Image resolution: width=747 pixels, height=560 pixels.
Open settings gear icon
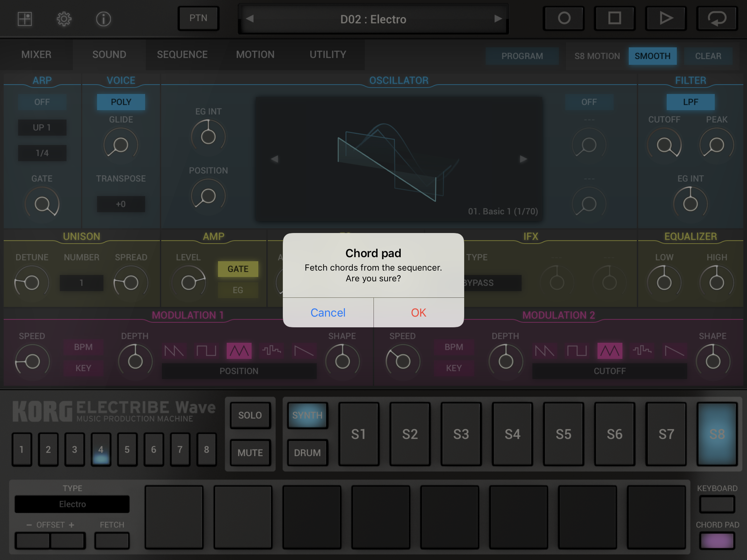tap(64, 19)
